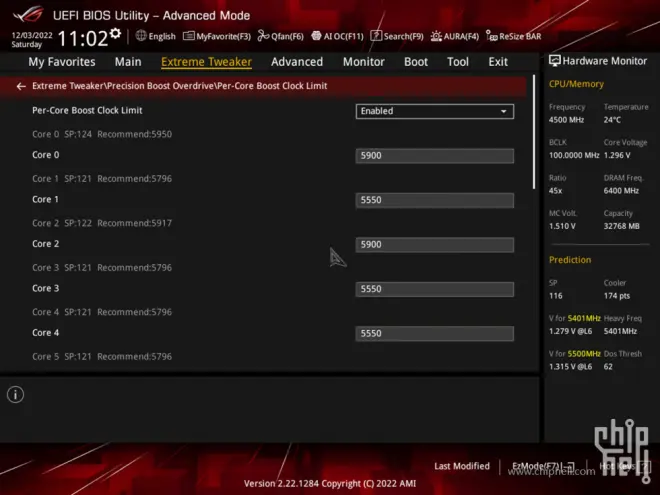Click Core 1 clock limit field 5550
Image resolution: width=660 pixels, height=495 pixels.
click(x=434, y=200)
